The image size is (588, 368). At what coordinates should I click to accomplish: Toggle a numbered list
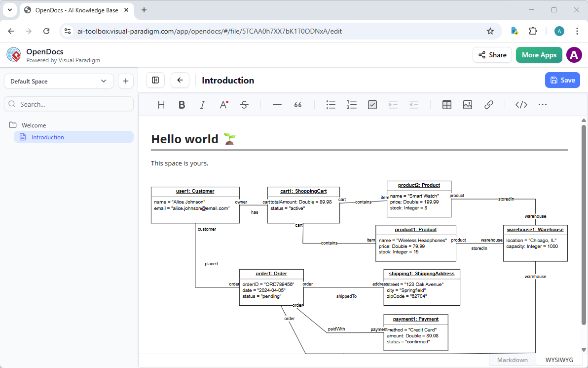pyautogui.click(x=351, y=104)
